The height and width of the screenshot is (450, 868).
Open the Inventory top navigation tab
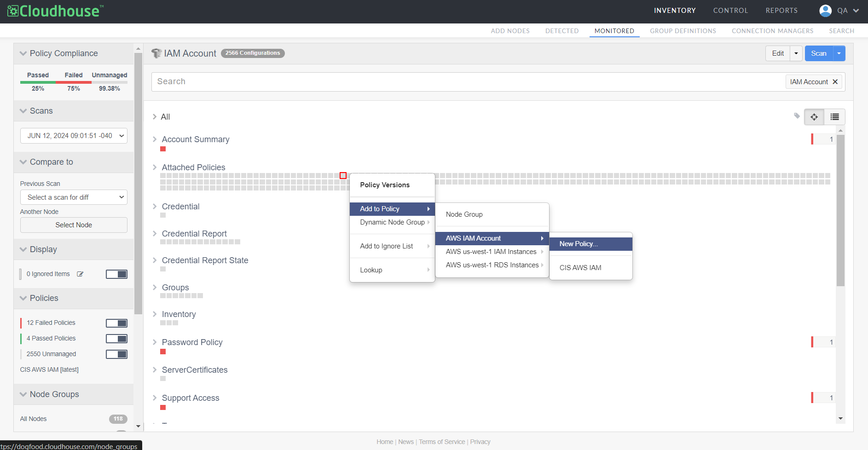point(675,11)
